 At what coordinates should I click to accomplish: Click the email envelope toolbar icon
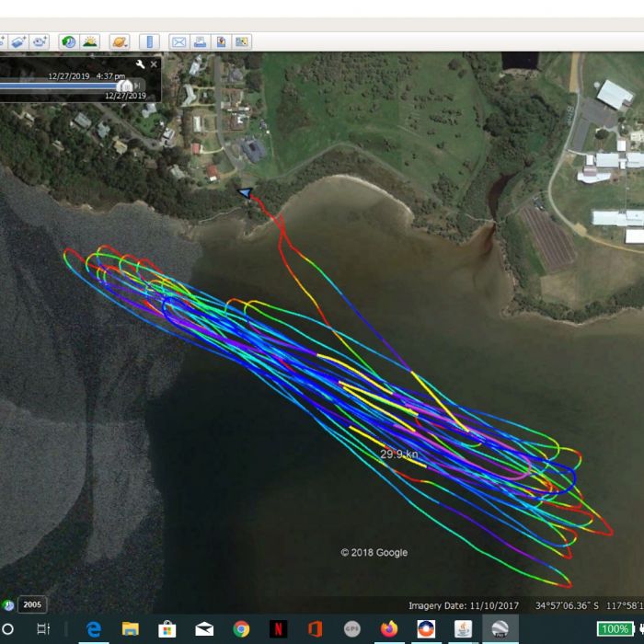click(178, 41)
